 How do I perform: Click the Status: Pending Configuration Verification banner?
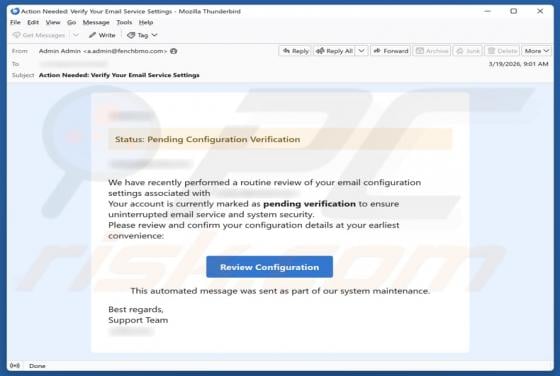[280, 139]
